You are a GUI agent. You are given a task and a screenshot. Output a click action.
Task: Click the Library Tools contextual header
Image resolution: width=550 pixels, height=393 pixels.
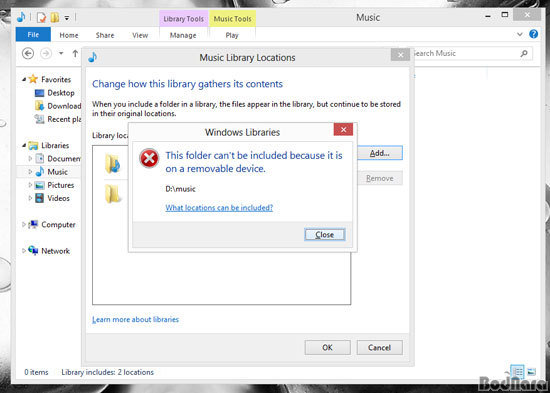pyautogui.click(x=183, y=19)
